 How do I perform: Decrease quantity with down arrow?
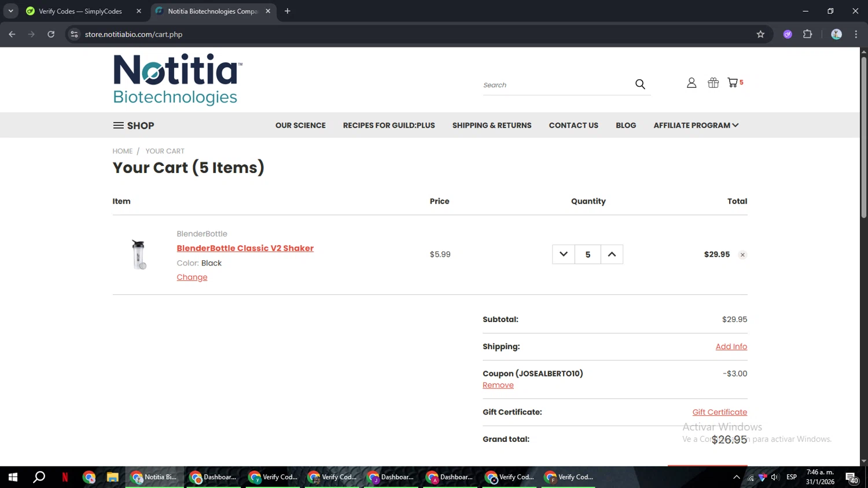click(x=564, y=254)
